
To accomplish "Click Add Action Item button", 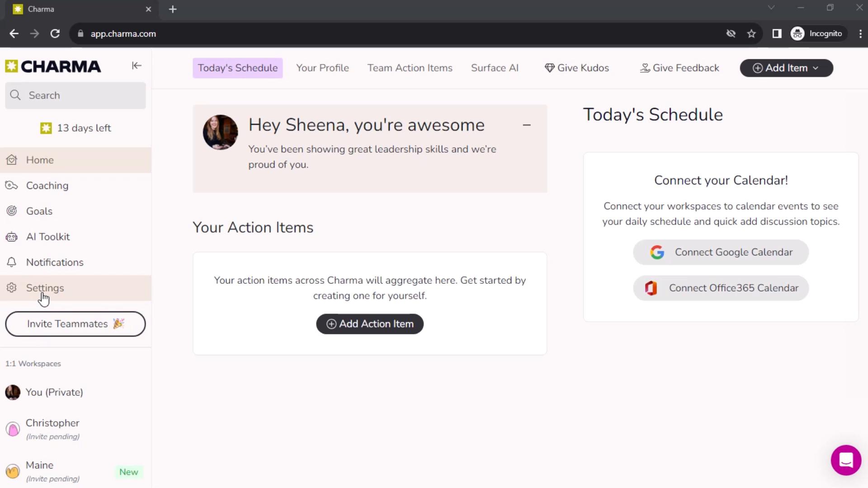I will [370, 324].
